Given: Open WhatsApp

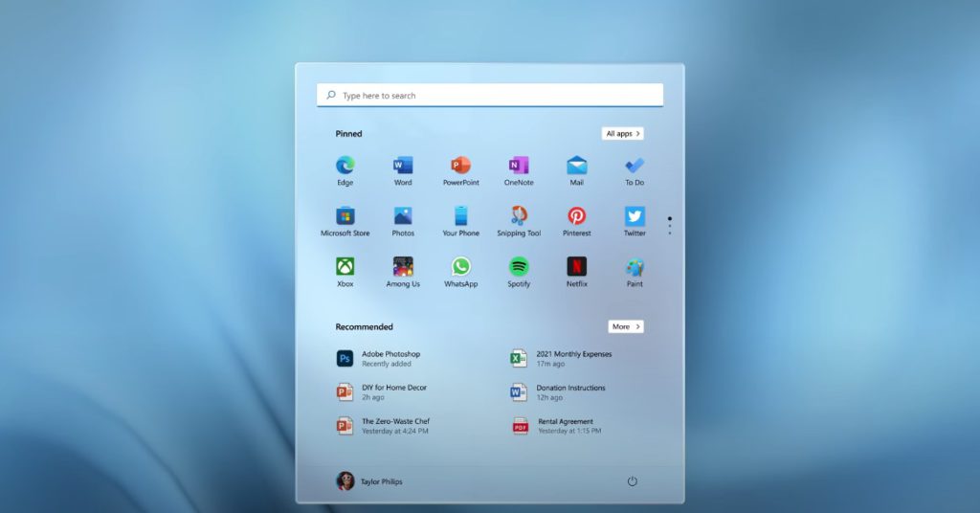Looking at the screenshot, I should click(x=460, y=272).
